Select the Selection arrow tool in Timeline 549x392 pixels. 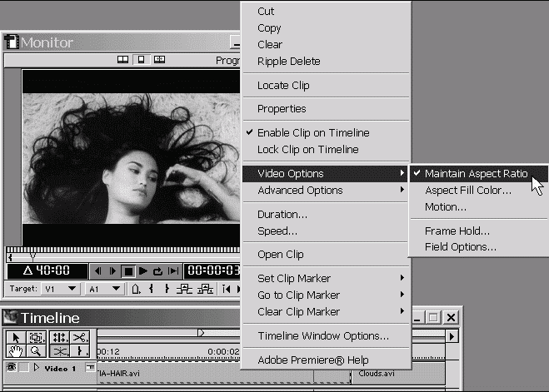coord(15,337)
